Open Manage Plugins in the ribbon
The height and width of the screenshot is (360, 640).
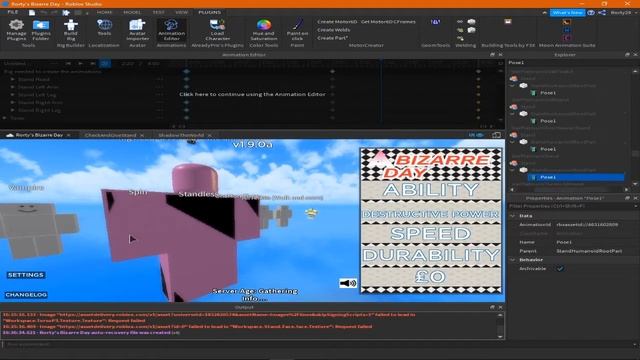(x=16, y=30)
